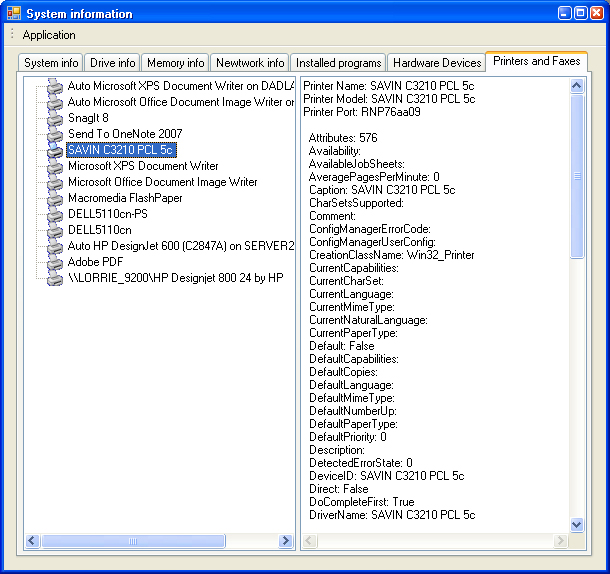
Task: Click the Direct: False line
Action: [338, 489]
